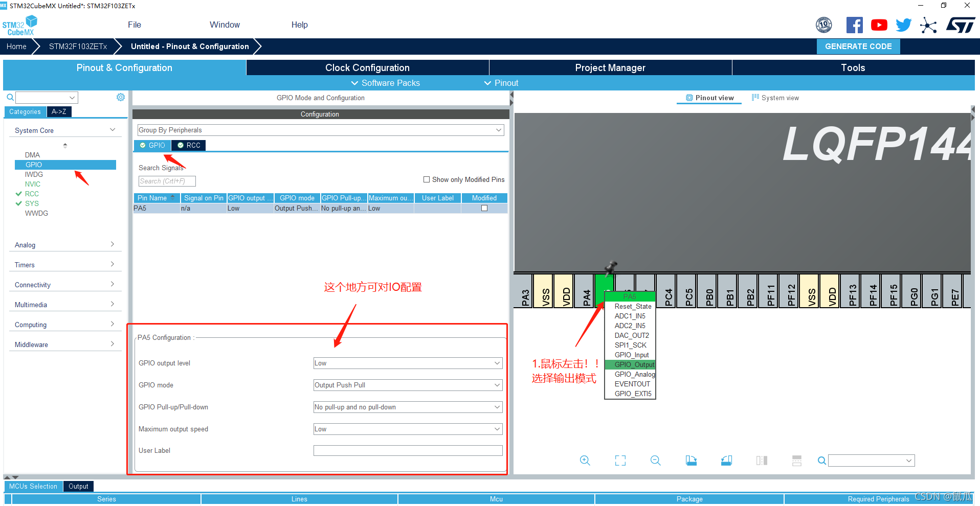Select the A->Z sorting tab

[x=59, y=111]
